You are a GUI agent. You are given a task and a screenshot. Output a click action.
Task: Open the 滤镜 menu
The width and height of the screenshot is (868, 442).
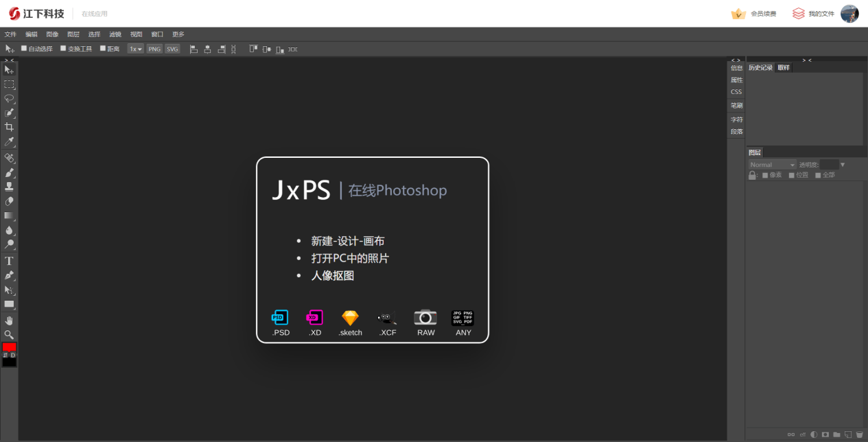[115, 34]
